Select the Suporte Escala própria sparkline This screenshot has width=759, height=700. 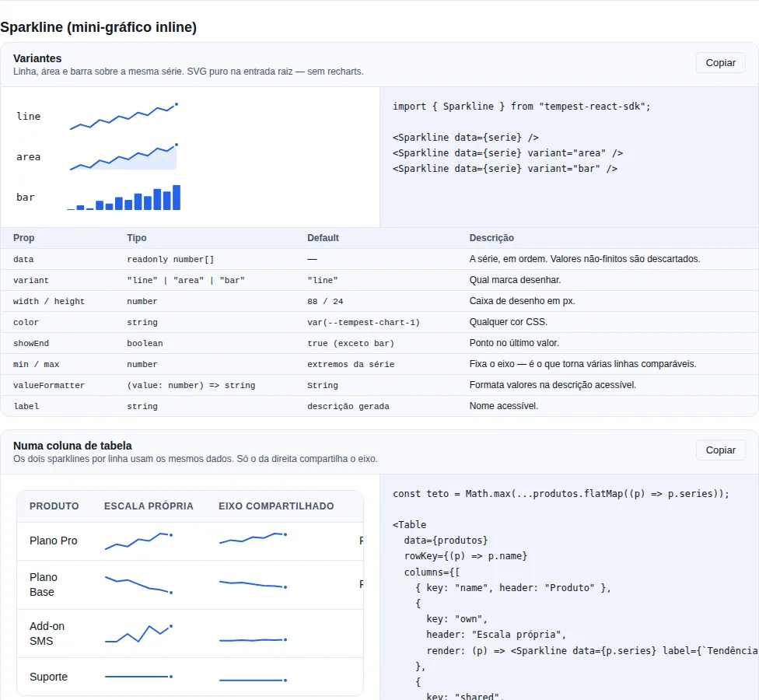click(139, 677)
